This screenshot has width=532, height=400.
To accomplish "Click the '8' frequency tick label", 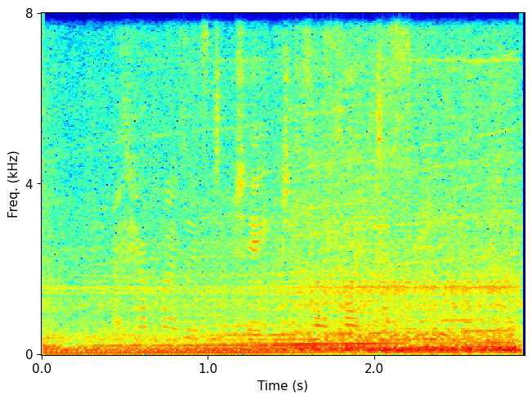I will (29, 14).
